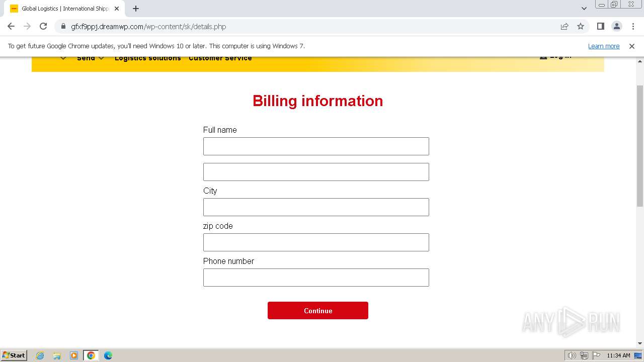Viewport: 644px width, 362px height.
Task: Open volume control in tray
Action: [x=572, y=355]
